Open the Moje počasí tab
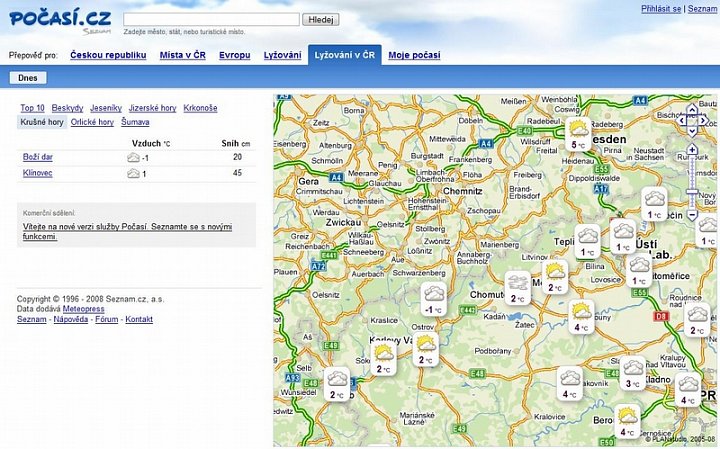 coord(414,55)
